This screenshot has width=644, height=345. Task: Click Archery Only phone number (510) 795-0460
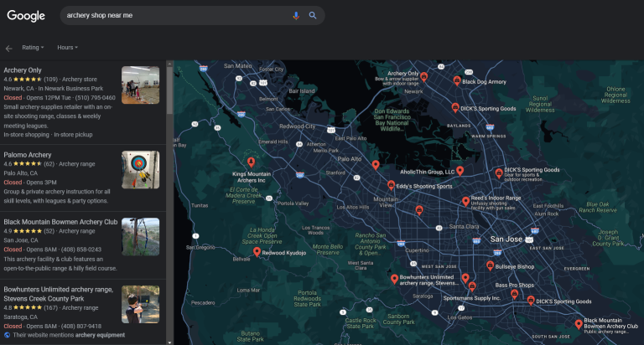(97, 98)
